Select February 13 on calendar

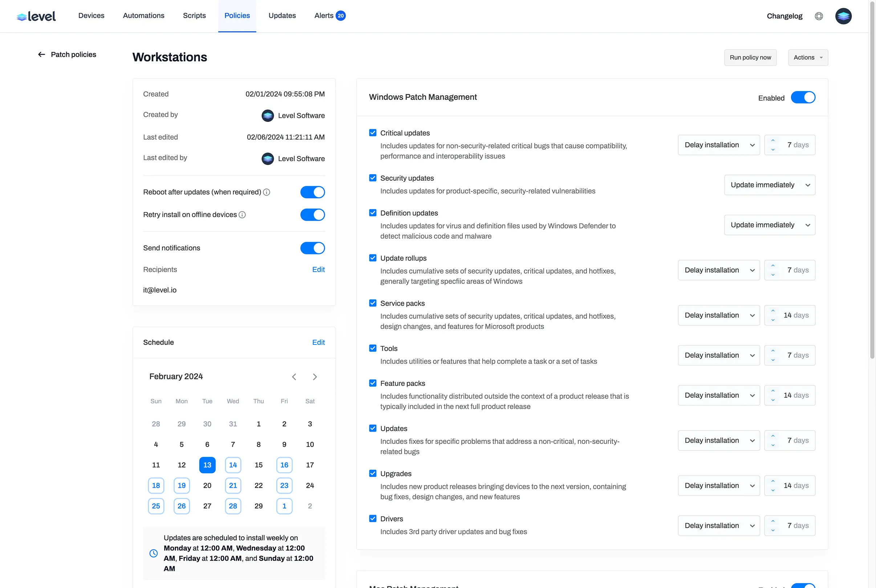pyautogui.click(x=207, y=465)
